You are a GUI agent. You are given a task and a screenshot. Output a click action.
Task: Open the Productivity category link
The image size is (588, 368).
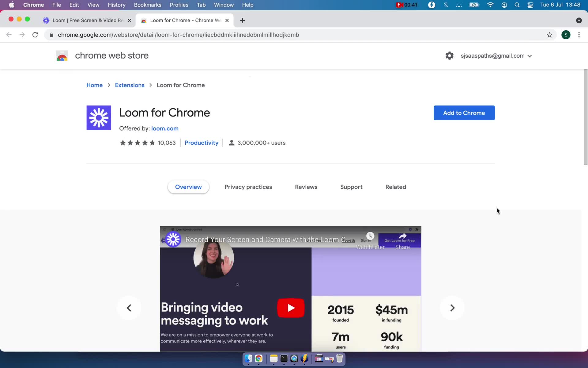coord(202,143)
